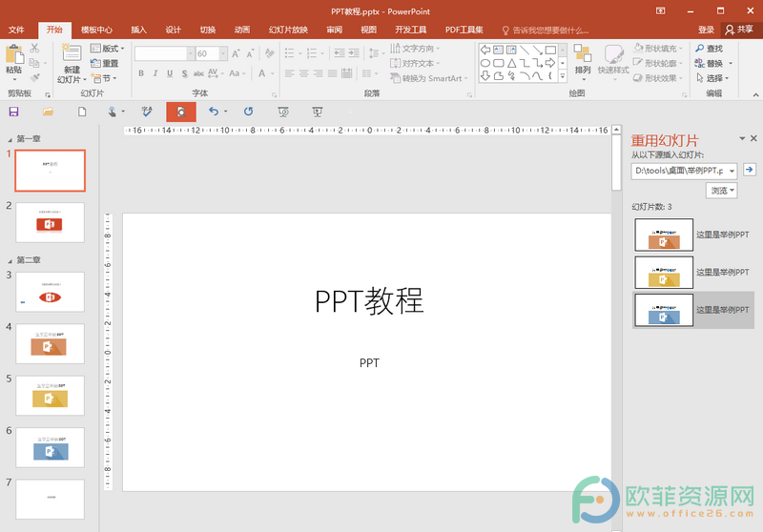Image resolution: width=763 pixels, height=532 pixels.
Task: Click the touch/mouse mode icon
Action: pos(112,112)
